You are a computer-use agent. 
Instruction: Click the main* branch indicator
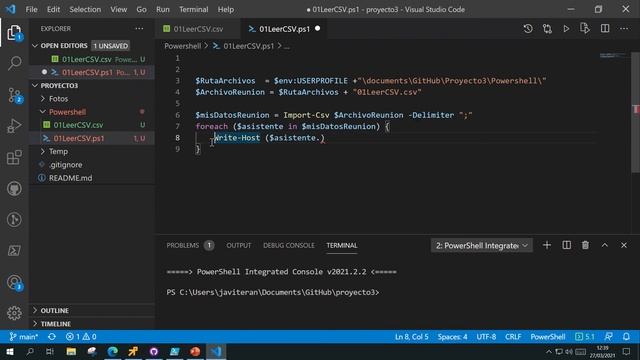click(24, 337)
